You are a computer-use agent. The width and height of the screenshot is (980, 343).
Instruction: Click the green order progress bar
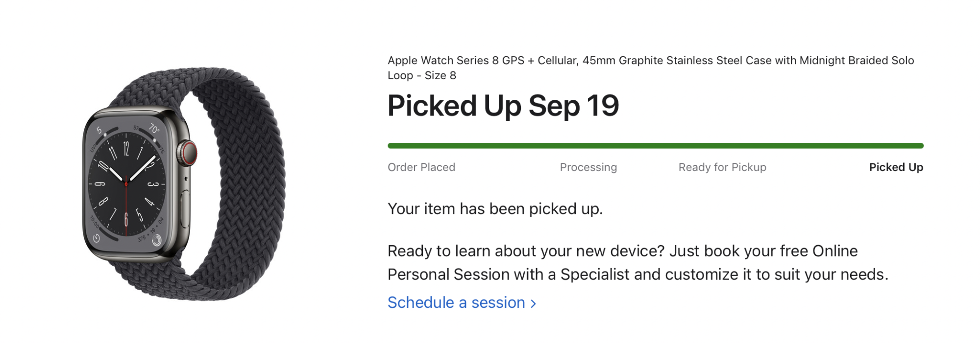655,146
